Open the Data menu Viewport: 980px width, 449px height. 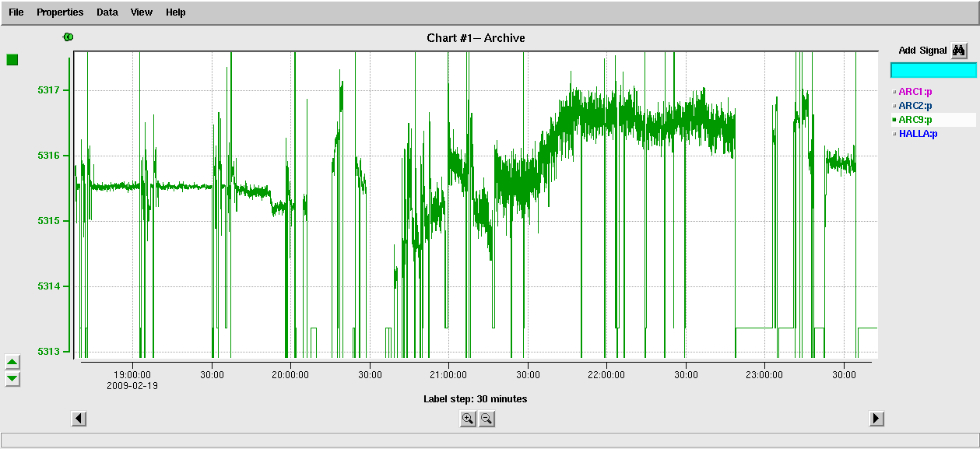tap(107, 12)
